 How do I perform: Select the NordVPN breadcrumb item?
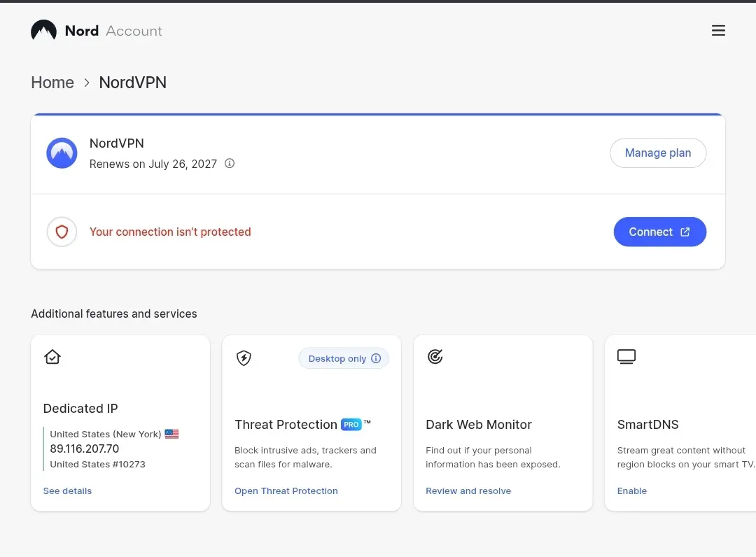pos(132,83)
